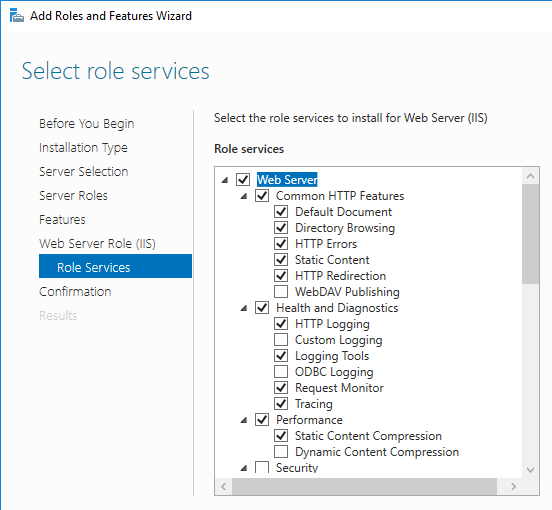
Task: Toggle the Security role service checkbox
Action: click(x=262, y=467)
